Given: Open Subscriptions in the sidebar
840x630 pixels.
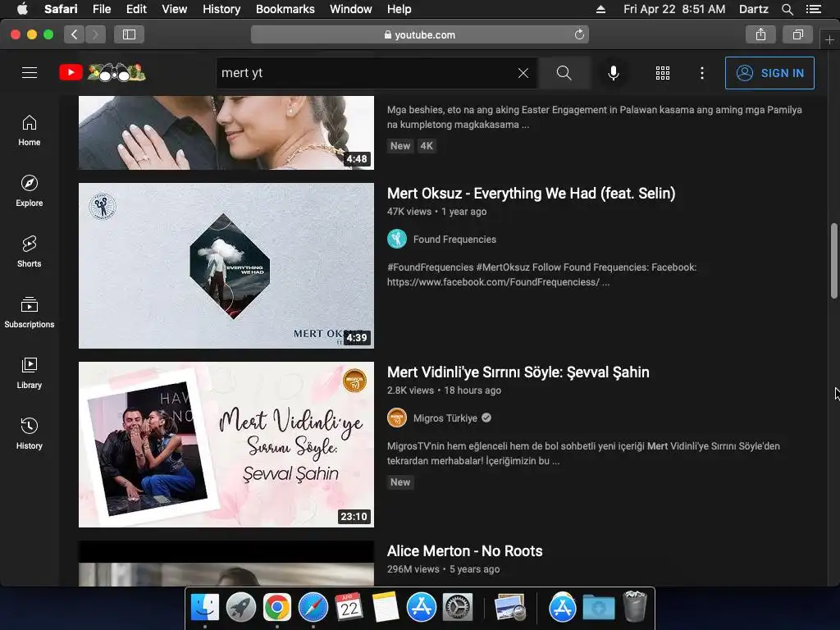Looking at the screenshot, I should click(x=30, y=313).
